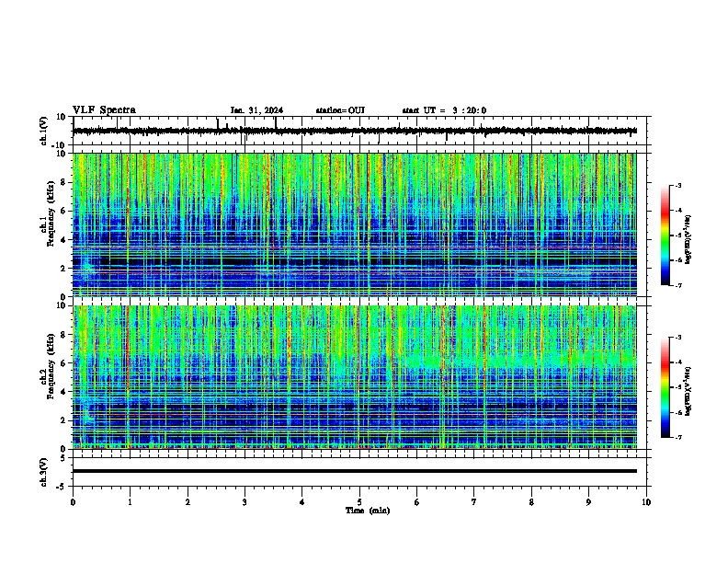Click the 2 kHz tick on ch.1 frequency axis
728x563 pixels.
tap(63, 268)
